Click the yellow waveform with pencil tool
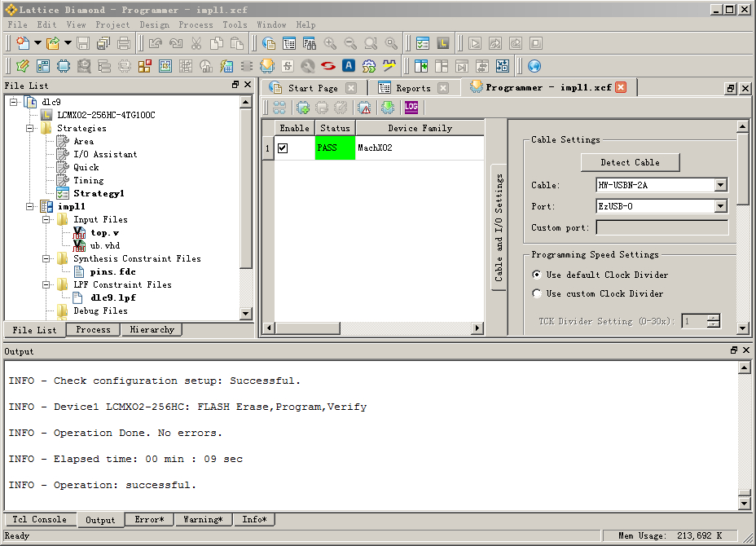The width and height of the screenshot is (756, 546). (x=389, y=65)
